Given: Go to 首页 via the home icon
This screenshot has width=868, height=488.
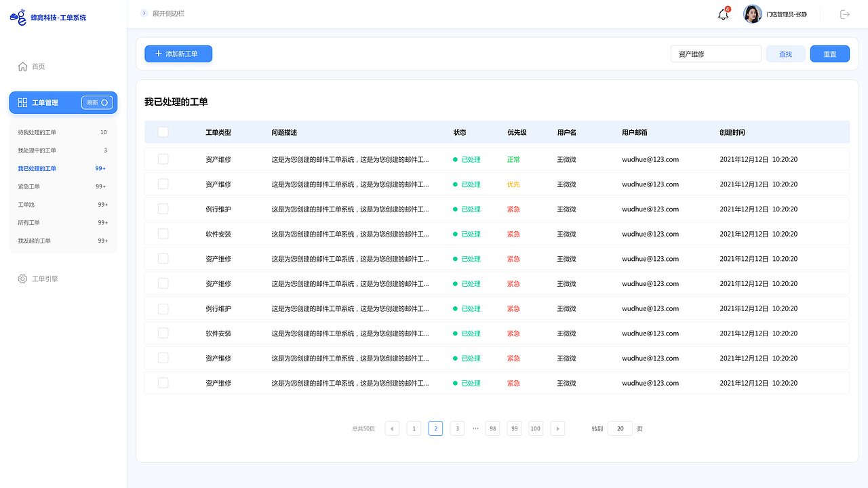Looking at the screenshot, I should tap(23, 66).
